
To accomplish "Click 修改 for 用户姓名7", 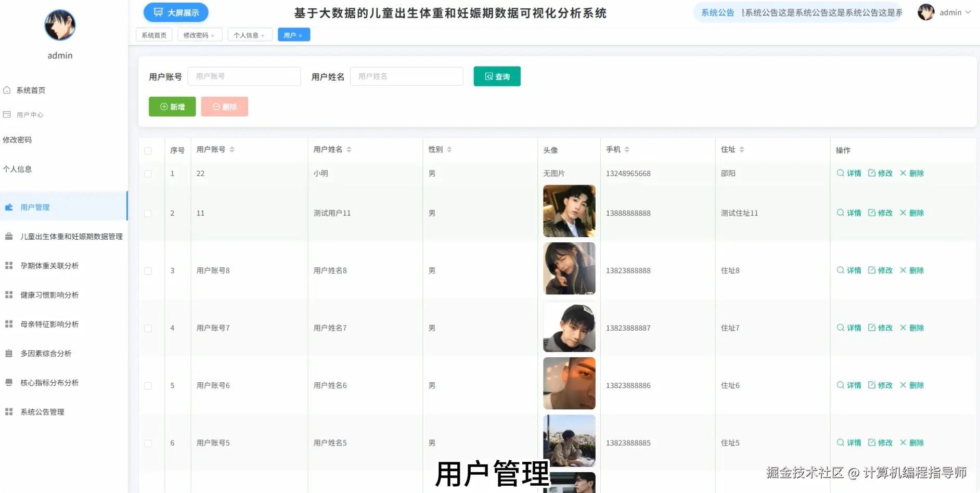I will [x=880, y=328].
